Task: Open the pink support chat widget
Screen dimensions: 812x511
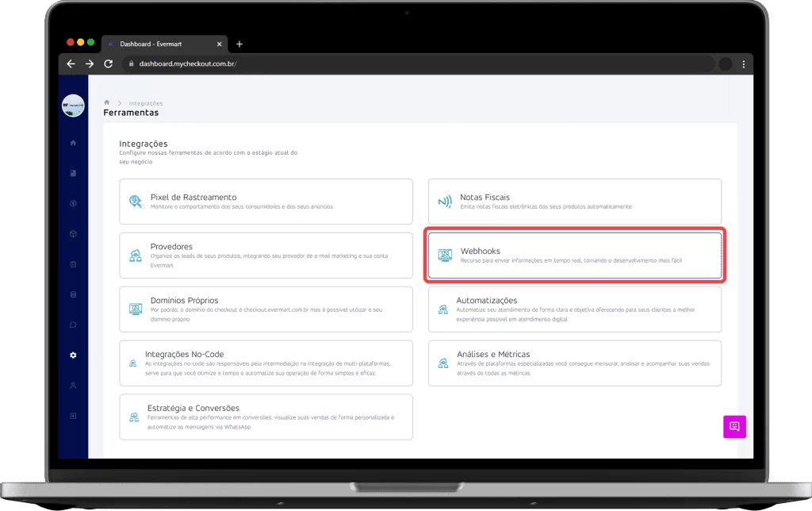Action: pos(734,427)
